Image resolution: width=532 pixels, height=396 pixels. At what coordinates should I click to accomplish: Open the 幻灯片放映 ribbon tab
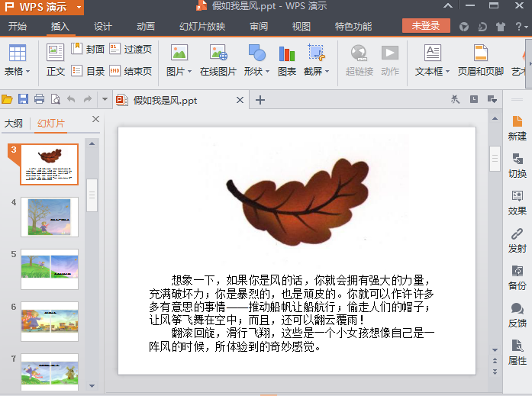click(202, 26)
